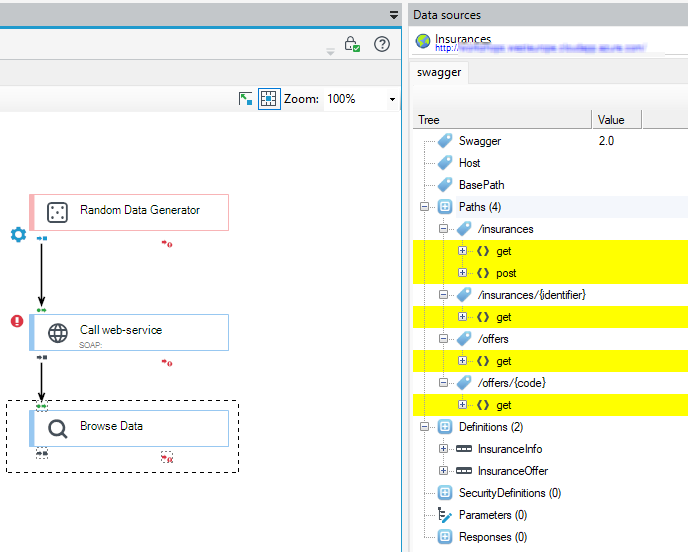Click the Definitions box icon
The height and width of the screenshot is (552, 688).
click(x=444, y=427)
